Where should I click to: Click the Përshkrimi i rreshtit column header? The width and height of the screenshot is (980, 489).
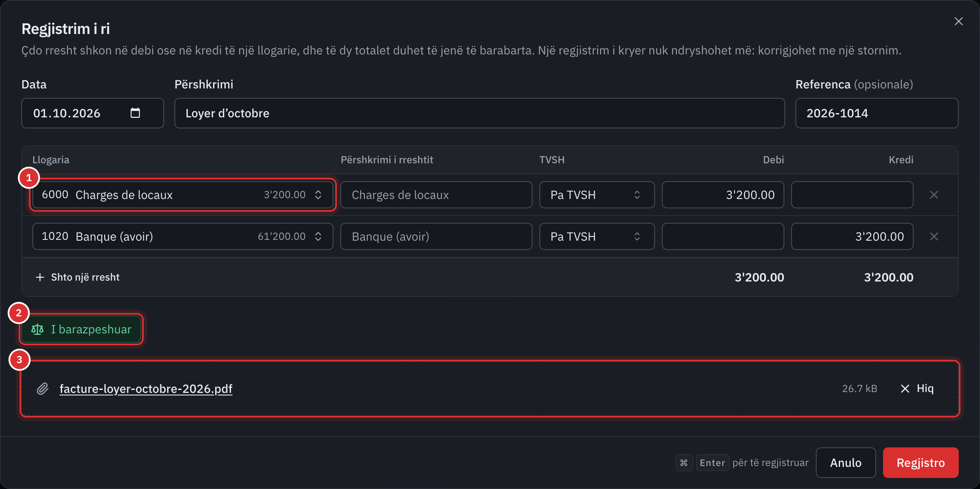[x=387, y=160]
